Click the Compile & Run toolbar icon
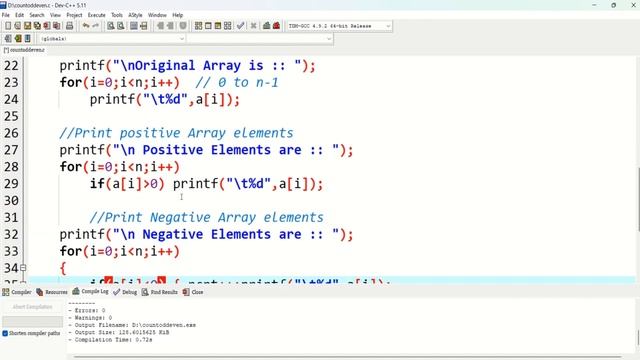The width and height of the screenshot is (640, 360). point(218,26)
